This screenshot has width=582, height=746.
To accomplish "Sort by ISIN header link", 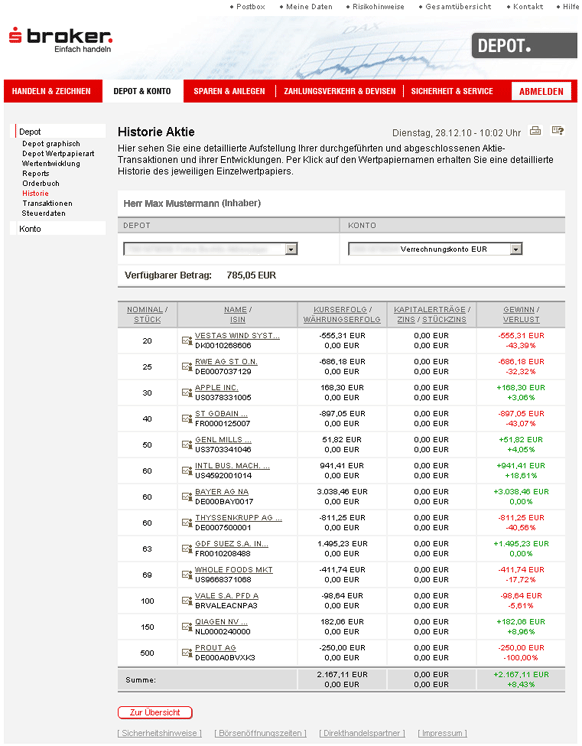I will pos(238,320).
